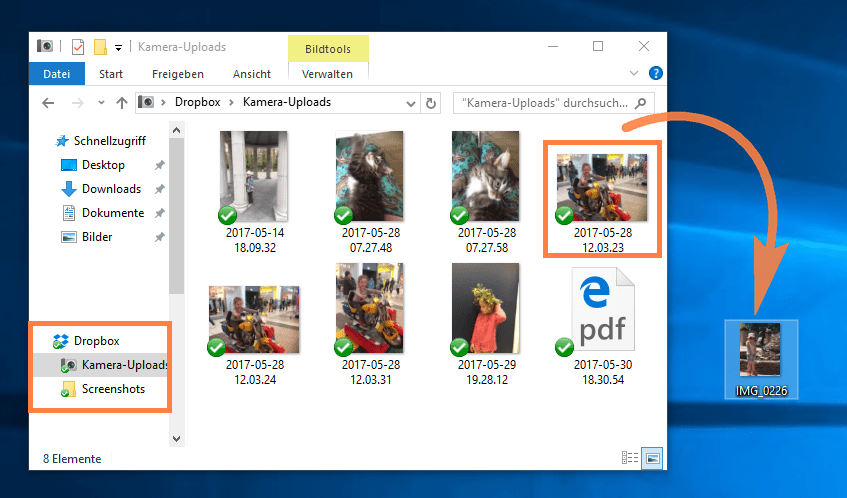Click the navigation pane scrollbar thumb
Image resolution: width=847 pixels, height=498 pixels.
(176, 216)
